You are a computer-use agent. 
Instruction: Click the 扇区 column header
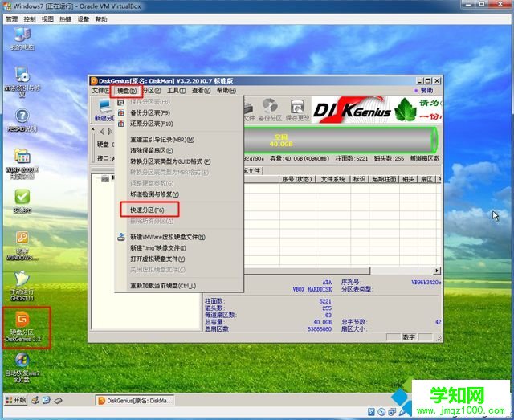point(426,179)
